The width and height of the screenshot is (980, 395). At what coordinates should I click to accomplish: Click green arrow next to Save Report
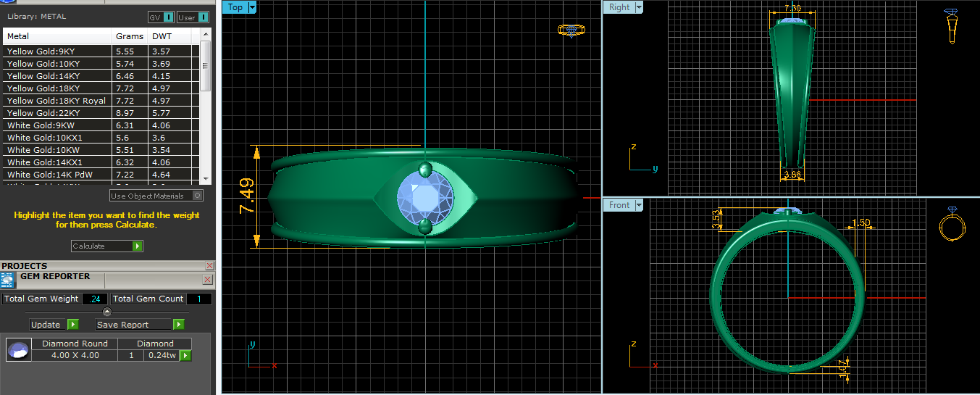179,325
